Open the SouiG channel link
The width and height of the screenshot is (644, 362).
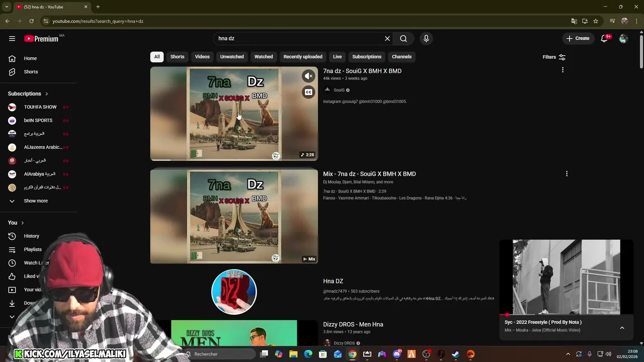[x=339, y=90]
